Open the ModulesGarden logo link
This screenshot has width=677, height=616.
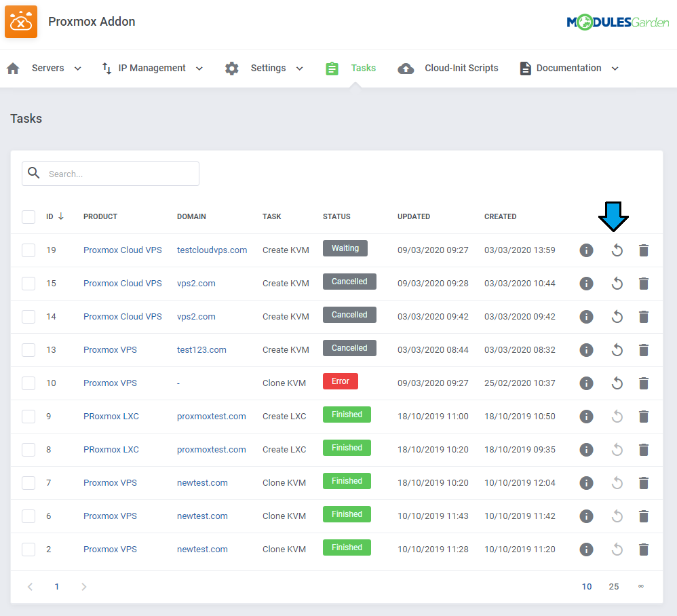coord(618,22)
